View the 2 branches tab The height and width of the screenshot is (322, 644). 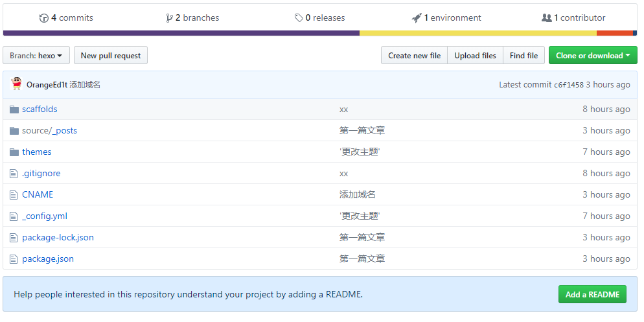pyautogui.click(x=192, y=18)
